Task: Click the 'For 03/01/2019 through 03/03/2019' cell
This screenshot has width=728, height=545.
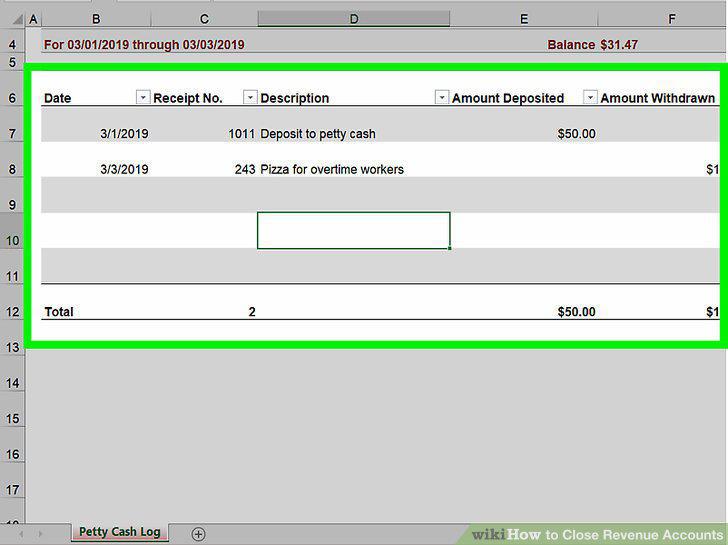Action: (144, 45)
